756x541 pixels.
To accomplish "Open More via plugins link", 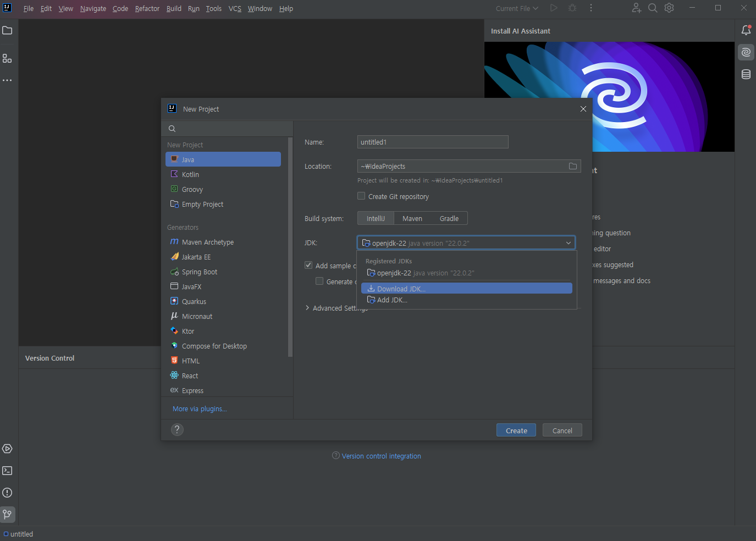I will coord(200,408).
